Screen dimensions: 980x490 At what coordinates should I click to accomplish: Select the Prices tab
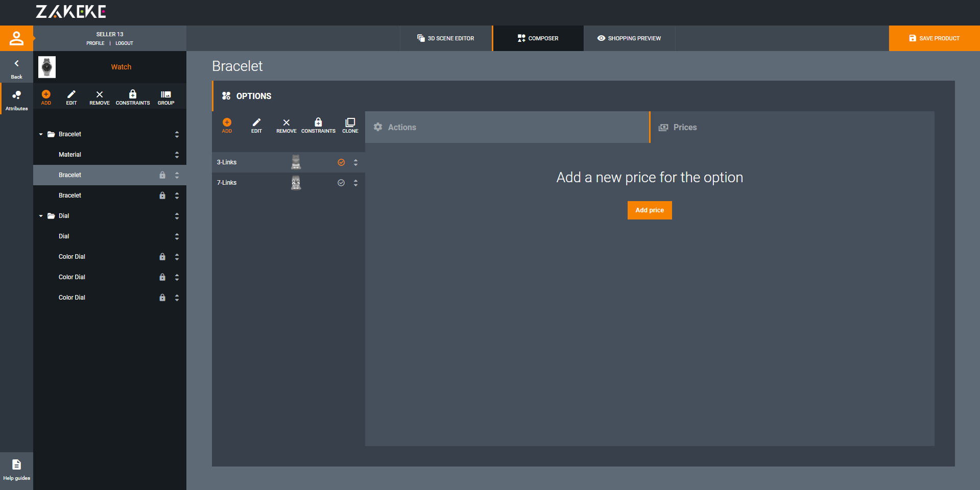tap(793, 127)
